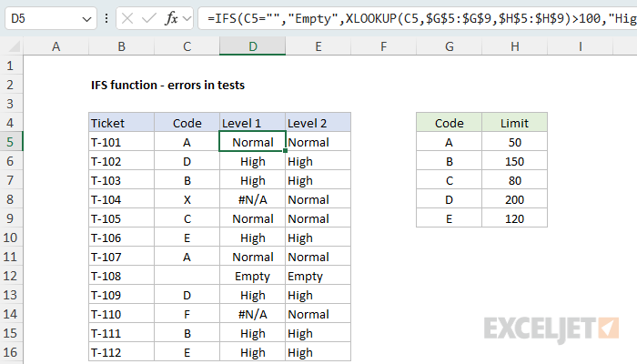637x364 pixels.
Task: Select column C header
Action: (187, 46)
